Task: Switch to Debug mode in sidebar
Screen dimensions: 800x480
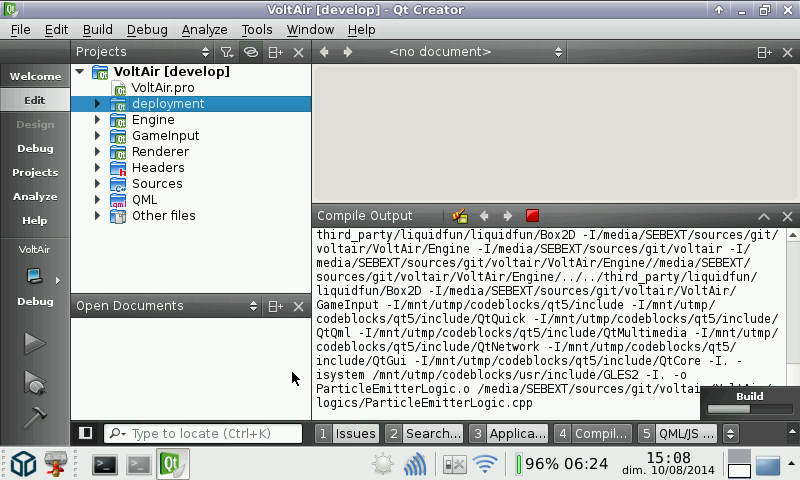Action: [35, 148]
